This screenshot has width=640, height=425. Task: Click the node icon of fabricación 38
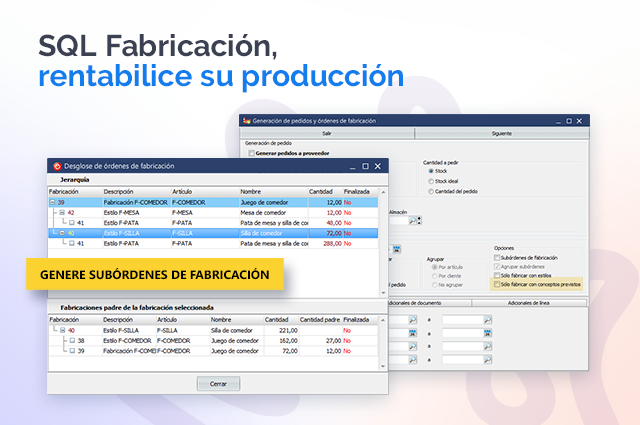point(71,341)
